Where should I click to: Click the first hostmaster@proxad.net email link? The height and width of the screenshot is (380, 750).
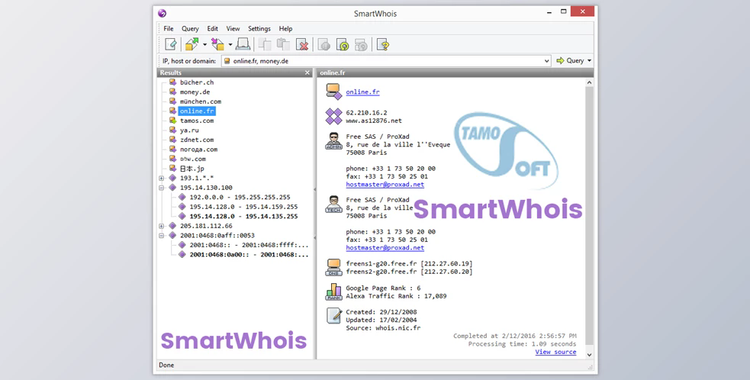pos(385,185)
